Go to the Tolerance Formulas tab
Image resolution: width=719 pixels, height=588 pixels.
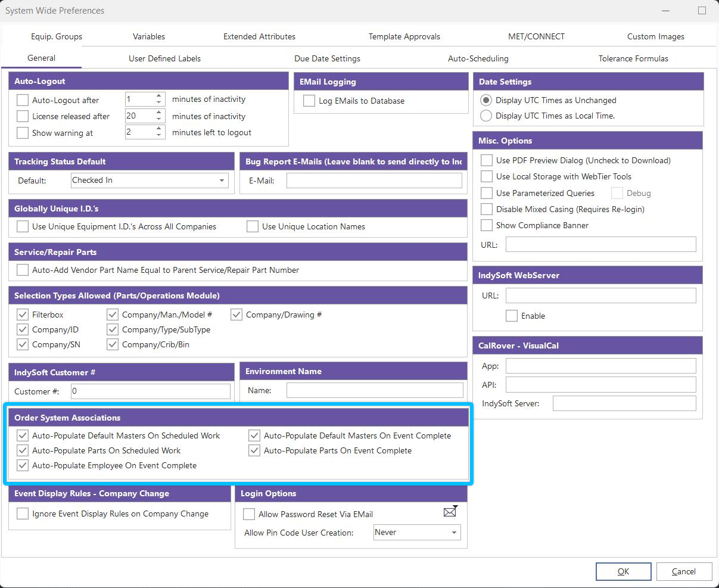(633, 58)
